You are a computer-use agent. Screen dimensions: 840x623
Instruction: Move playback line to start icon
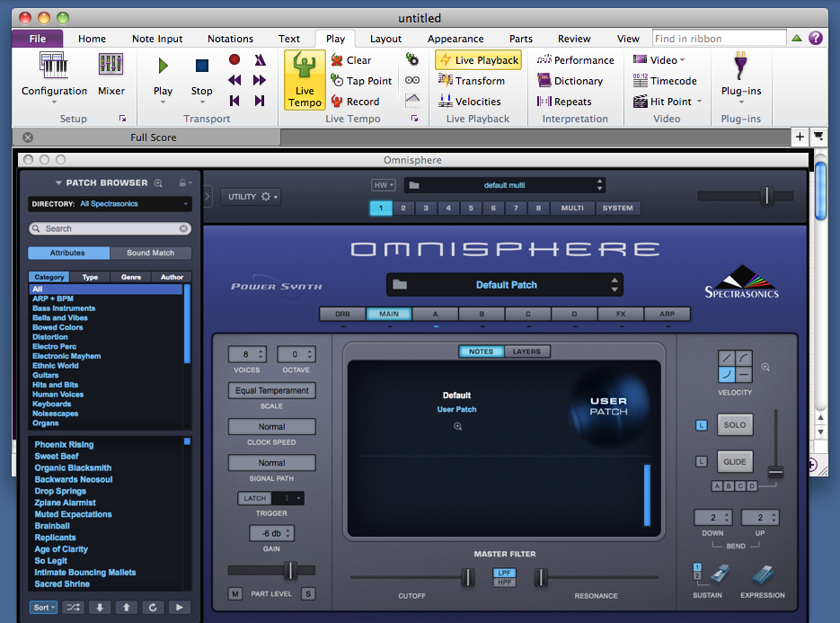point(234,101)
